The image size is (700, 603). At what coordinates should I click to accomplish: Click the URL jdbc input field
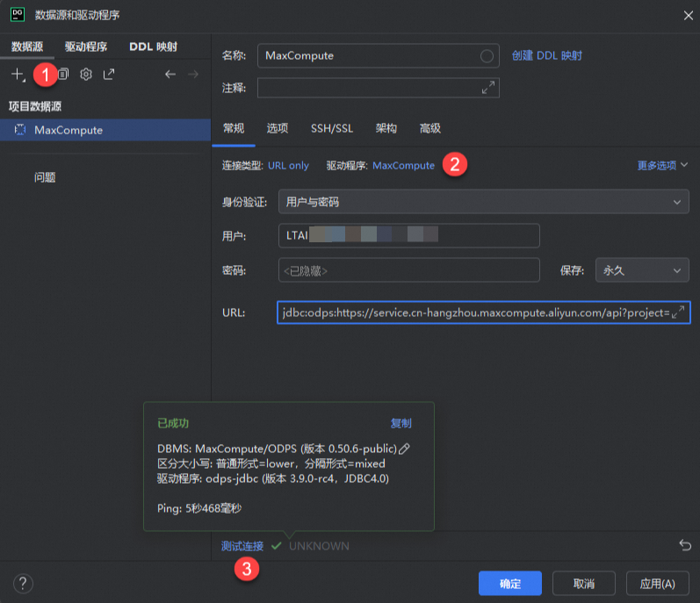point(483,312)
